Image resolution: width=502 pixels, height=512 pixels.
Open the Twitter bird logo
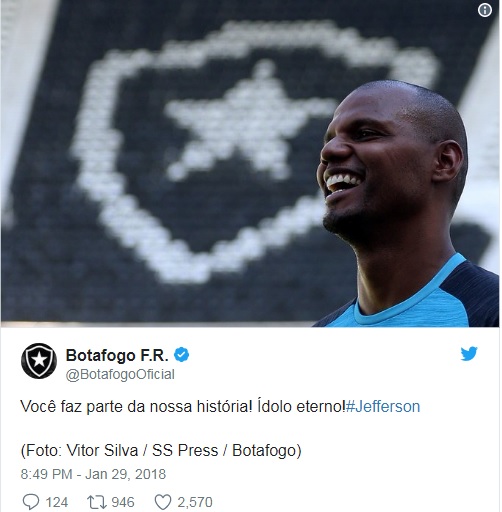point(469,354)
